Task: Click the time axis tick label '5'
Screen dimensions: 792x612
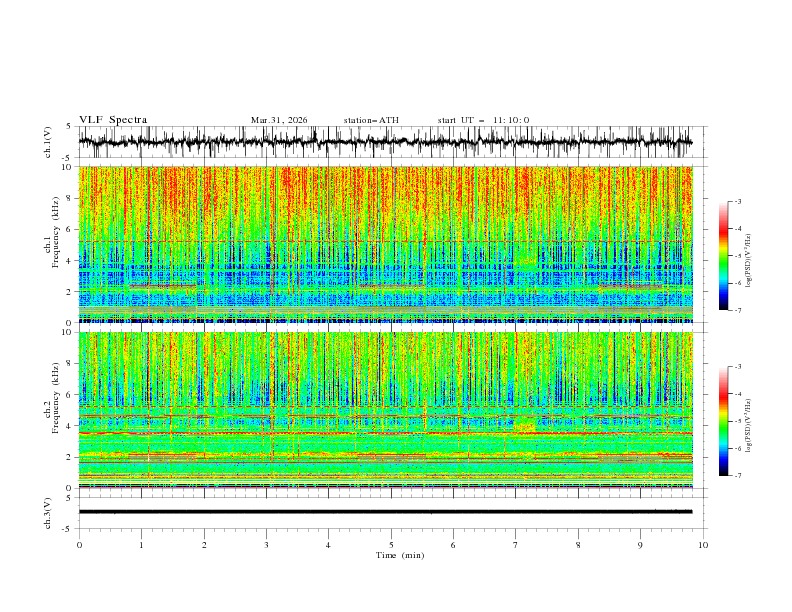Action: [x=391, y=545]
